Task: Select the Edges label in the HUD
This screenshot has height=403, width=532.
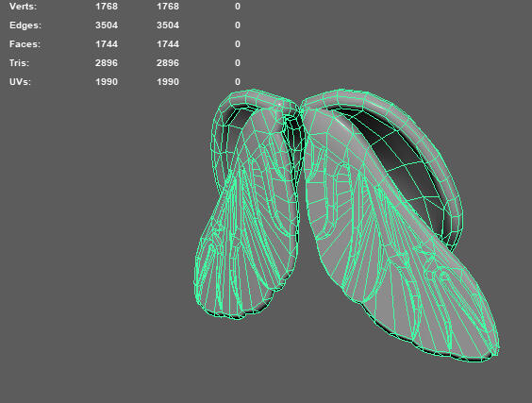Action: point(25,25)
